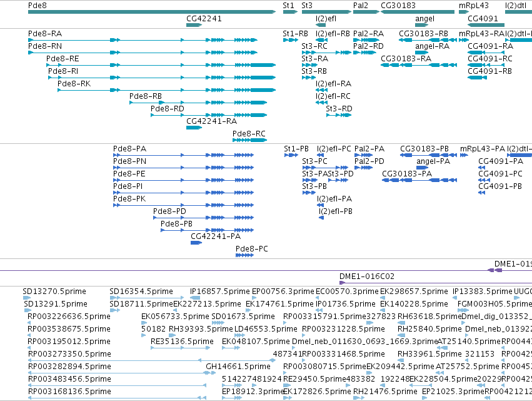Click the EP18912.3prime EST label
This screenshot has height=401, width=532.
[253, 392]
